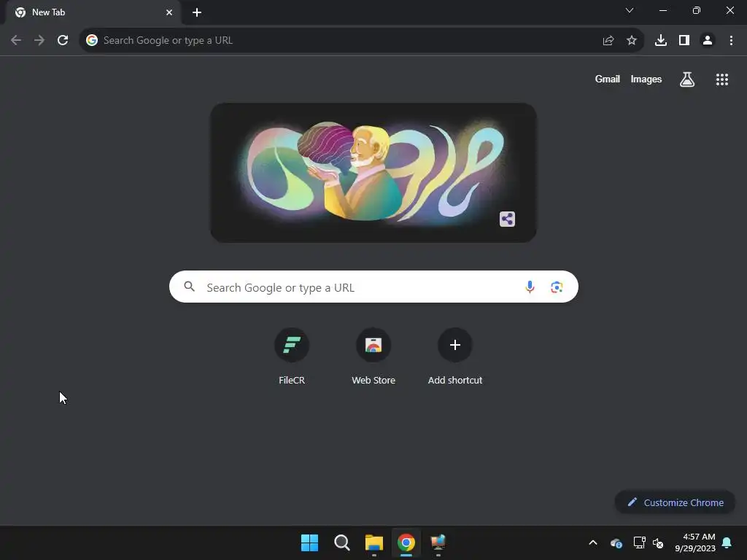
Task: Open the profile avatar menu
Action: click(708, 41)
